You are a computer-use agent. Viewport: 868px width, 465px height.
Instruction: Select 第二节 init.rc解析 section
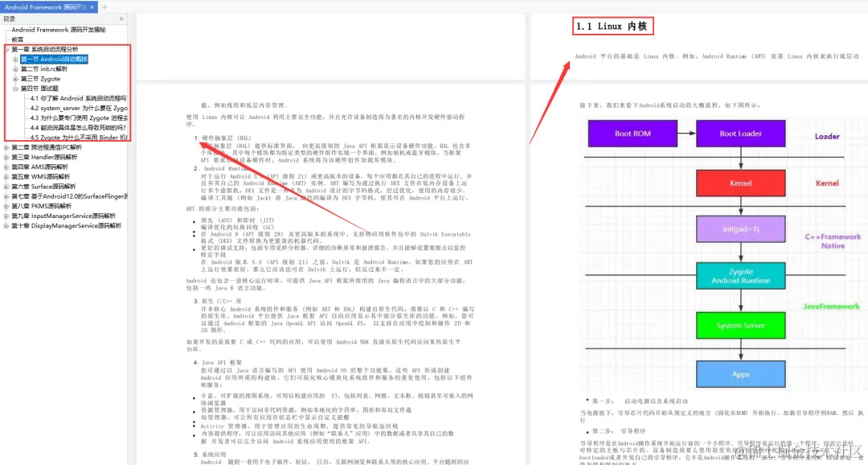point(44,69)
